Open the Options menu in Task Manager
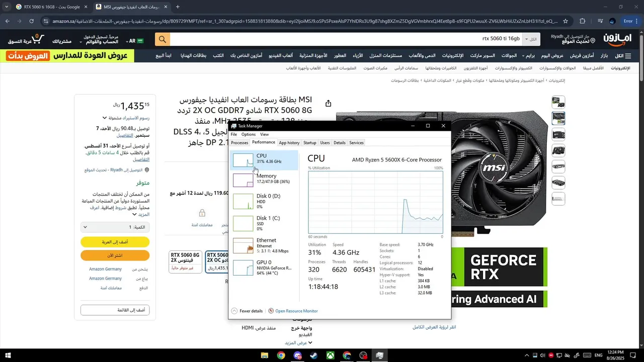 click(x=248, y=134)
